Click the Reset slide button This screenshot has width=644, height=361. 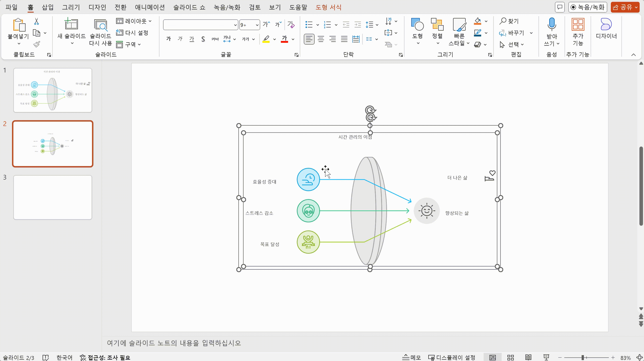click(x=132, y=33)
